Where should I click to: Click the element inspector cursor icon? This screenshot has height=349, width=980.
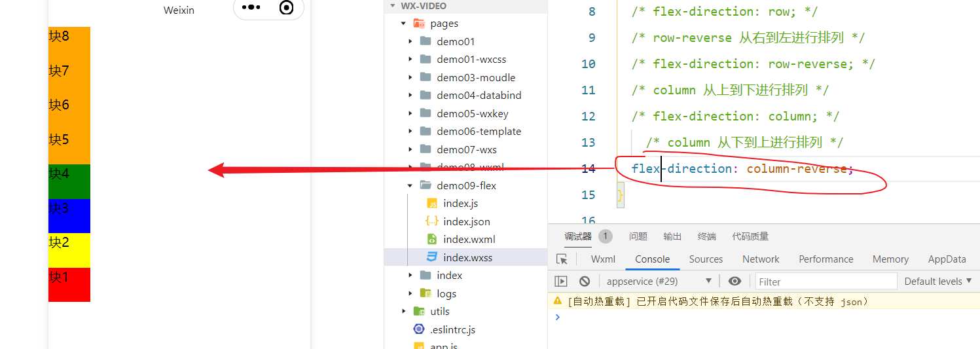tap(562, 259)
